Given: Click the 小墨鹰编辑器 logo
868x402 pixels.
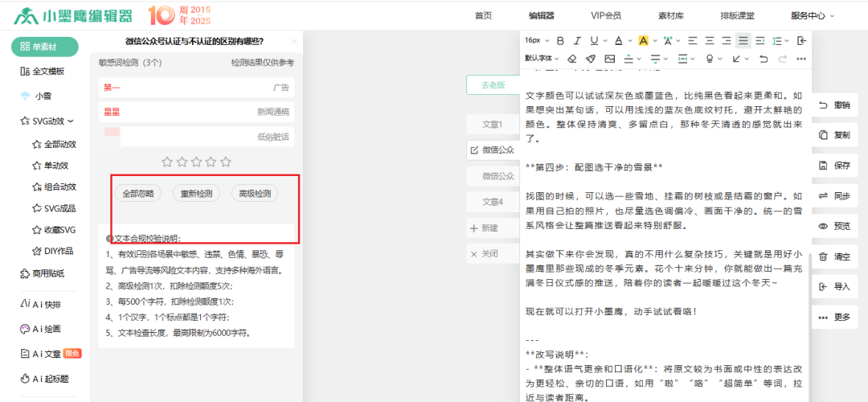Looking at the screenshot, I should (x=74, y=16).
